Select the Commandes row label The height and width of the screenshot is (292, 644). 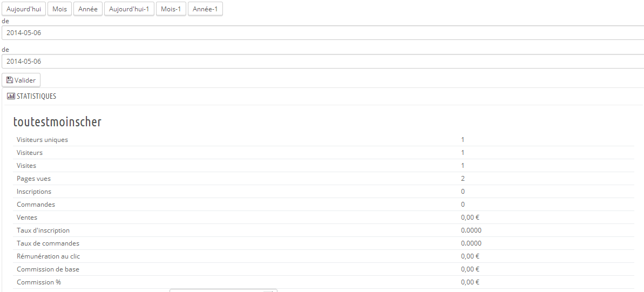coord(36,205)
